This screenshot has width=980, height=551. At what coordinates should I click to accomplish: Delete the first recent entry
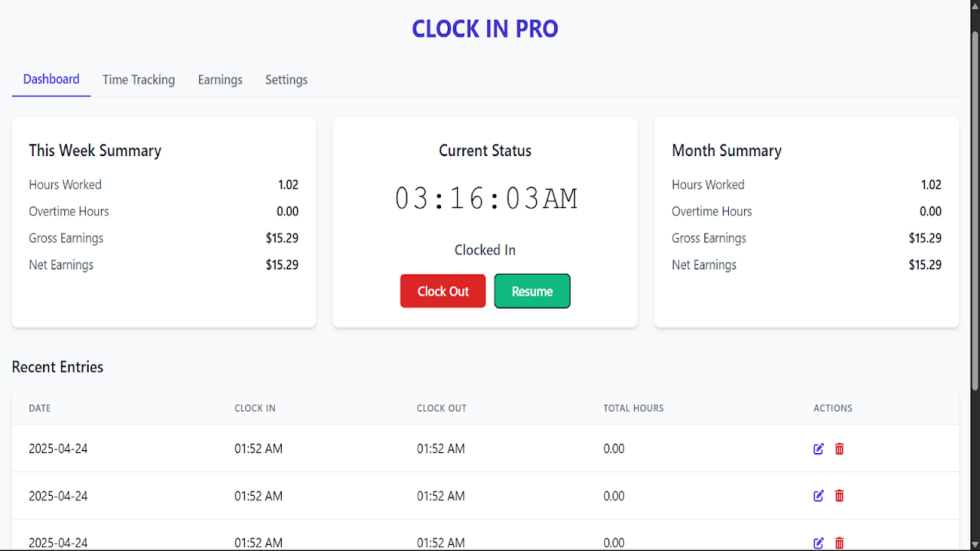pyautogui.click(x=839, y=449)
